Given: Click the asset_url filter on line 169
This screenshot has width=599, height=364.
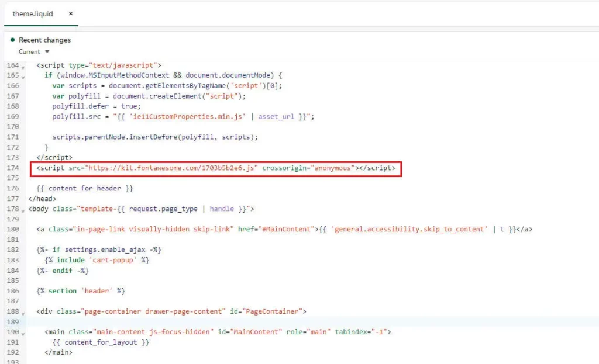Looking at the screenshot, I should 276,117.
